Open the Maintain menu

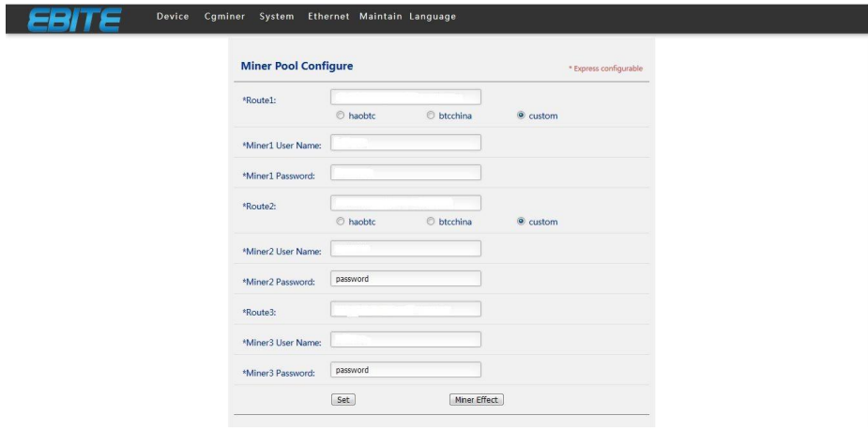pos(380,18)
